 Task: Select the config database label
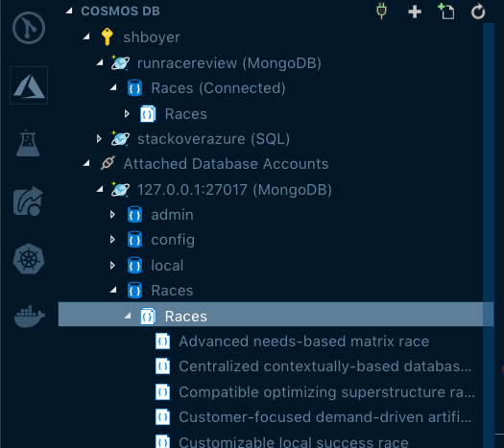(x=173, y=241)
